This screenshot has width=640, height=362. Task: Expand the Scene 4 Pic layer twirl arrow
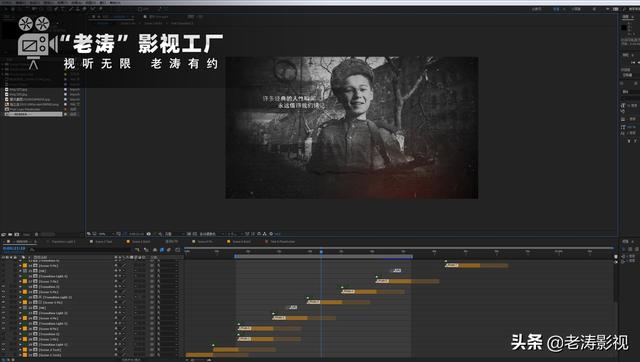pyautogui.click(x=20, y=318)
